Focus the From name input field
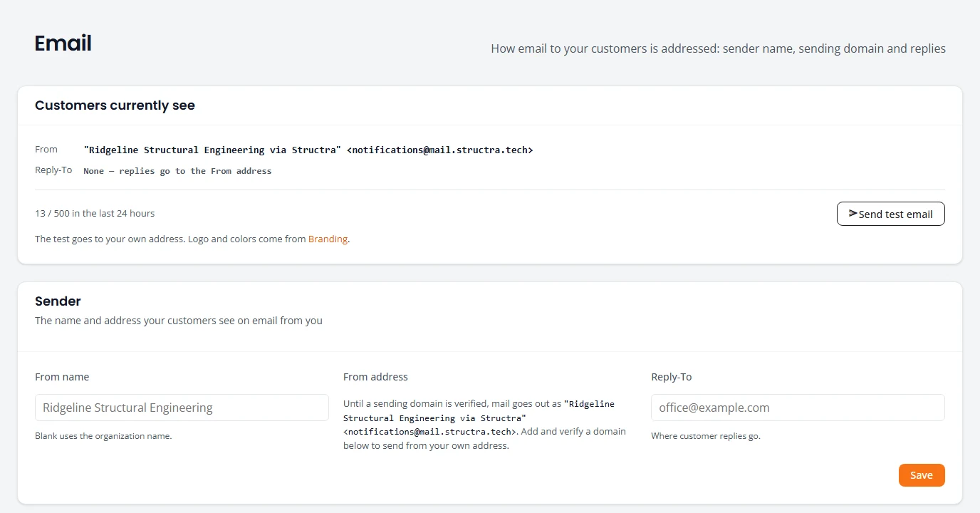The height and width of the screenshot is (513, 980). click(x=182, y=408)
